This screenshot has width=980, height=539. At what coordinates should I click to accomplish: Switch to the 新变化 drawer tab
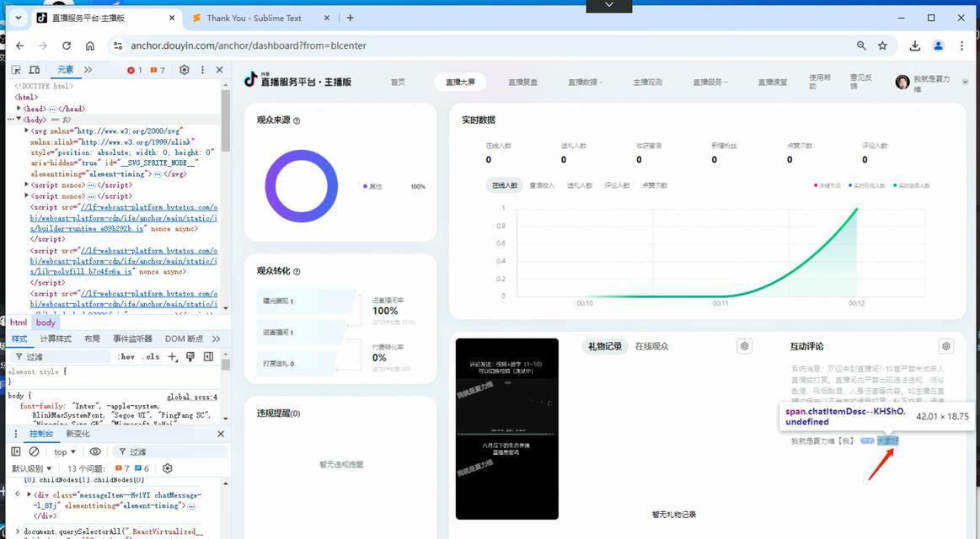click(x=78, y=434)
